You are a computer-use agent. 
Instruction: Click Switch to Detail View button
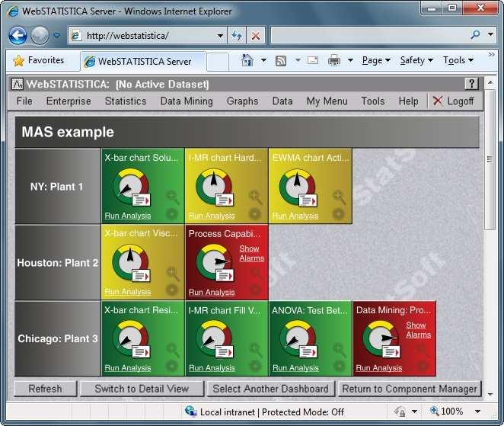click(x=142, y=389)
